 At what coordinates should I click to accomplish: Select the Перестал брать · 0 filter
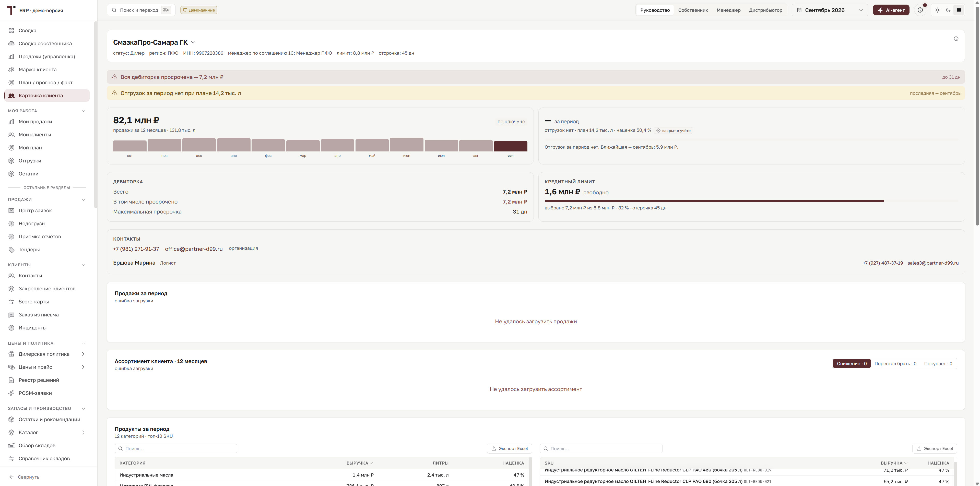pos(895,364)
